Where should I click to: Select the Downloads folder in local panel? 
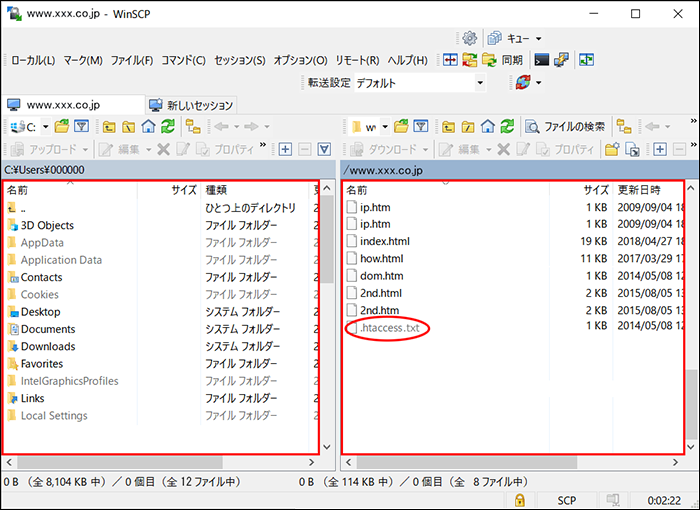tap(48, 346)
